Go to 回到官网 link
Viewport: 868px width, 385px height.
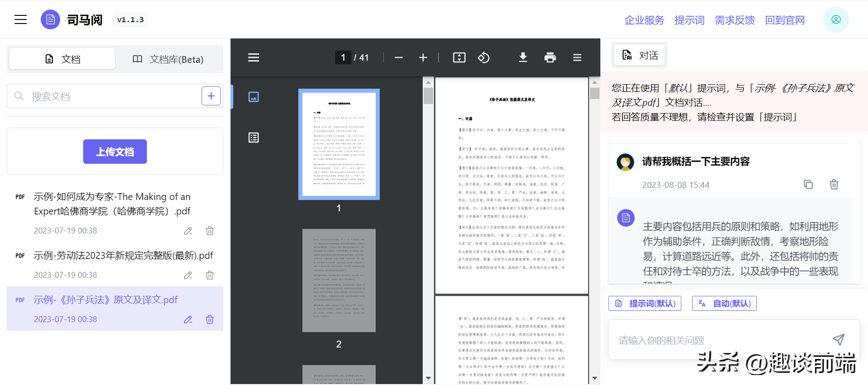(785, 20)
